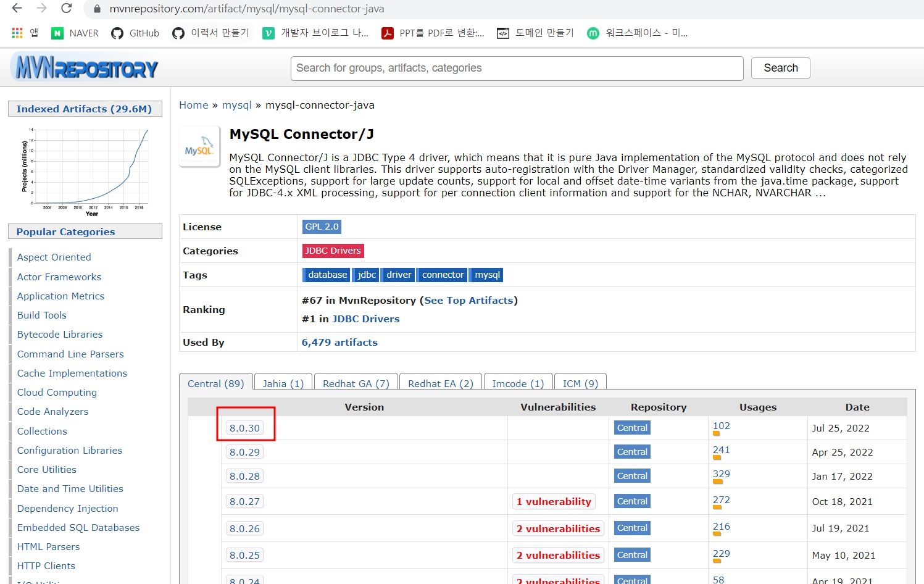The image size is (924, 584).
Task: Go back with browser back arrow
Action: (x=17, y=8)
